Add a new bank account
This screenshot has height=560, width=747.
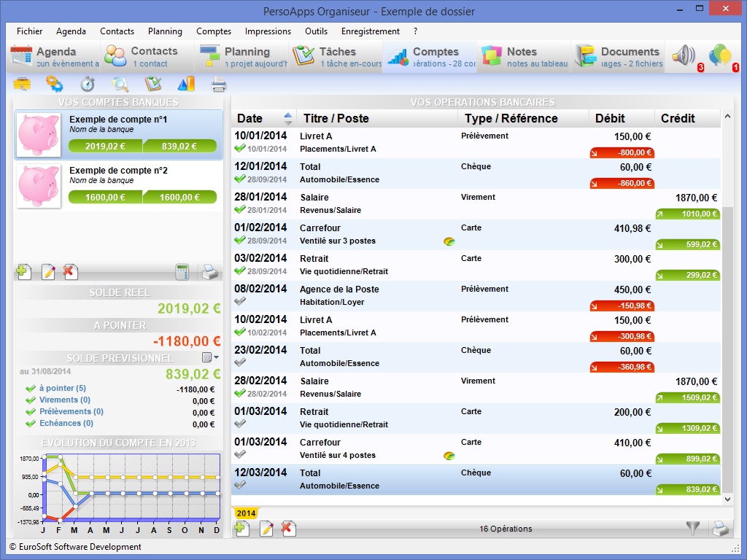tap(24, 273)
